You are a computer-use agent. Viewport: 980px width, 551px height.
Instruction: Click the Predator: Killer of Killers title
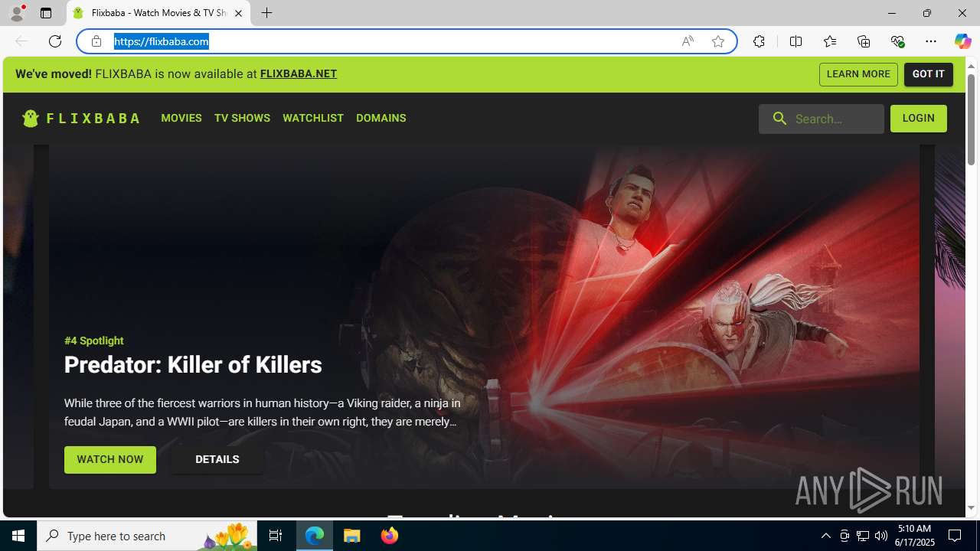coord(193,365)
